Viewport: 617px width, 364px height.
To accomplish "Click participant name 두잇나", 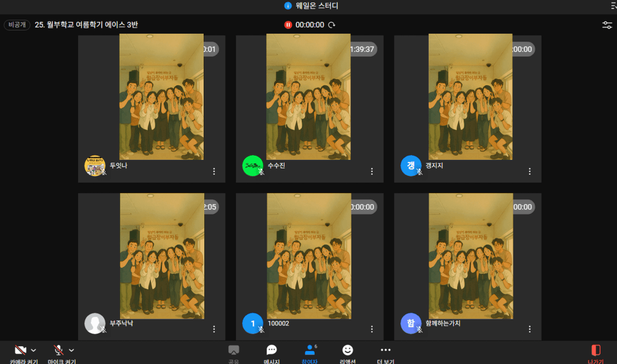I will point(118,165).
